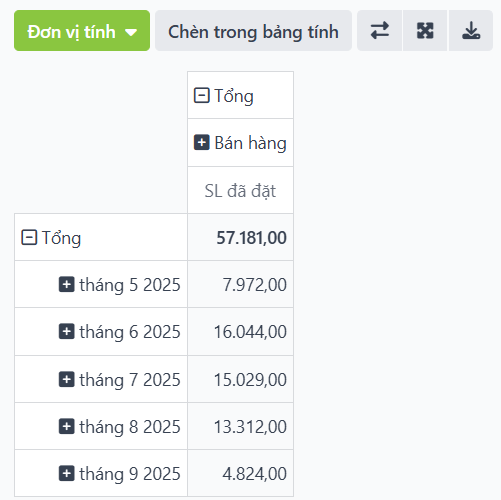Expand the Bán hàng column plus icon
Image resolution: width=501 pixels, height=500 pixels.
point(202,143)
